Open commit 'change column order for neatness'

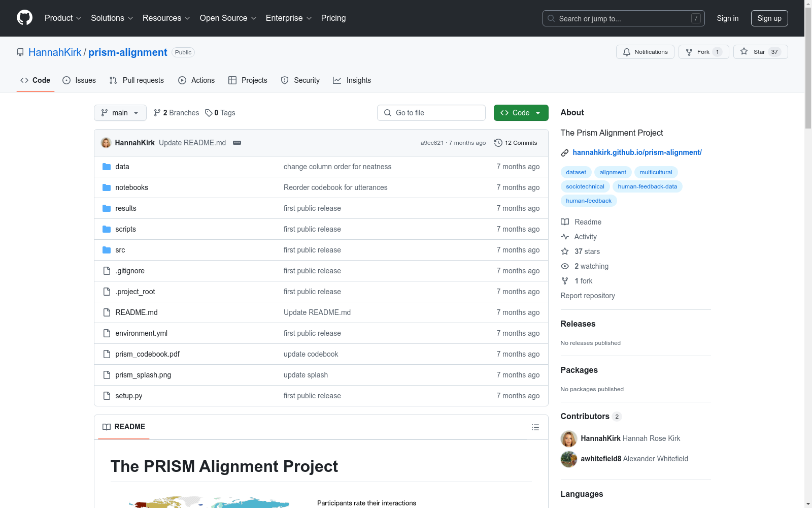[337, 167]
